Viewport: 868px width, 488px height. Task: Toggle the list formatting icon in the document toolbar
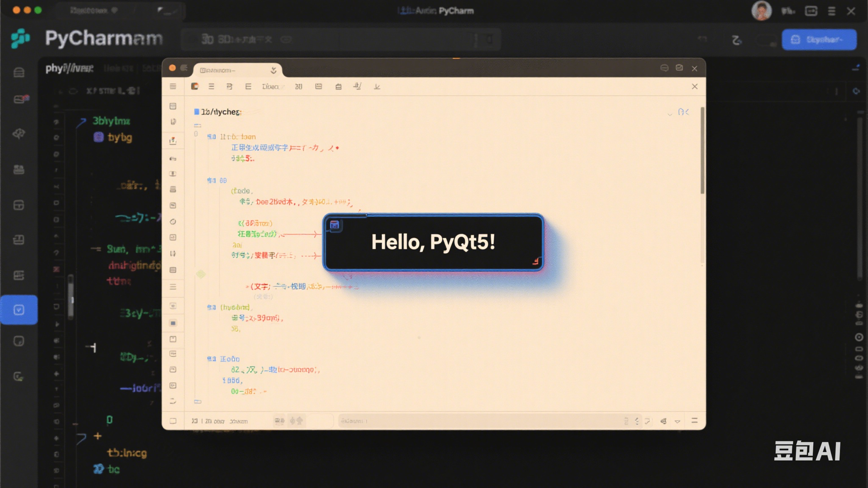(211, 86)
